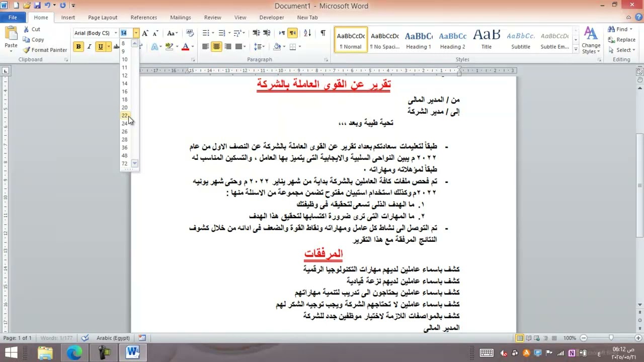Open the Select dropdown in Editing group
644x362 pixels.
622,50
